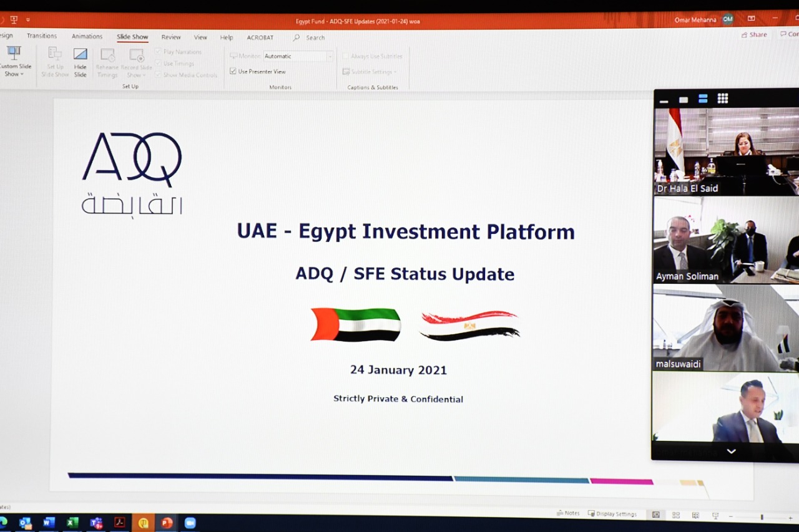Start Slide Show from the status bar icon
799x532 pixels.
click(x=715, y=516)
